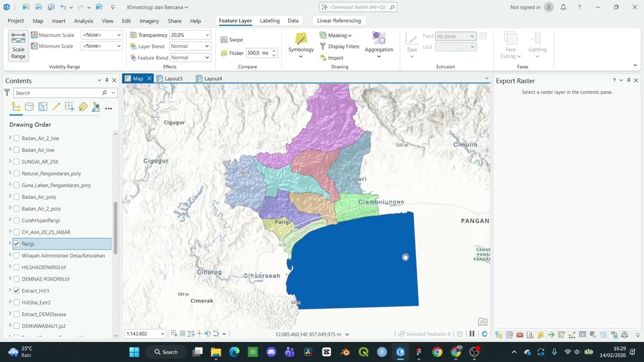Enable the CurahHujanParigi layer checkbox
Screen dimensions: 644x362
coord(17,220)
